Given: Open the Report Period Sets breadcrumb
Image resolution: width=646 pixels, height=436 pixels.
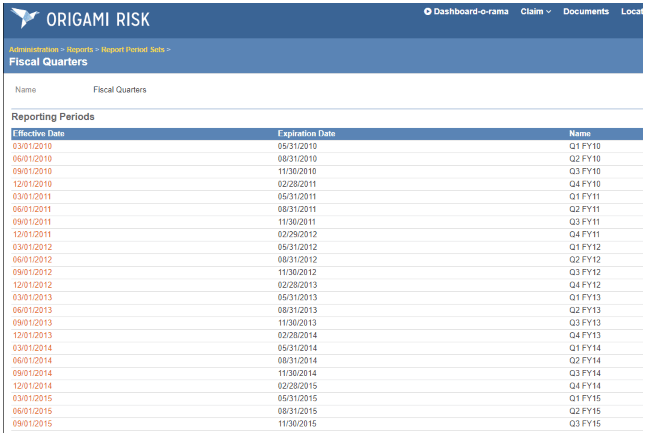Looking at the screenshot, I should [133, 49].
